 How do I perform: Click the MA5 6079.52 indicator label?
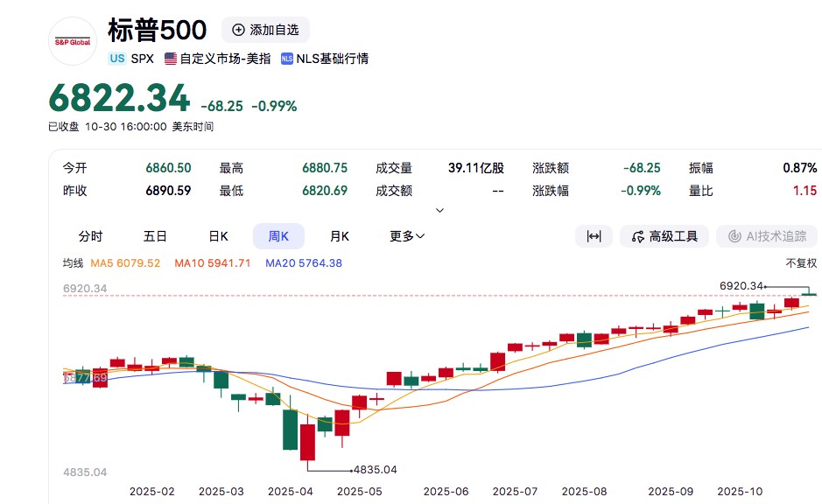coord(125,263)
